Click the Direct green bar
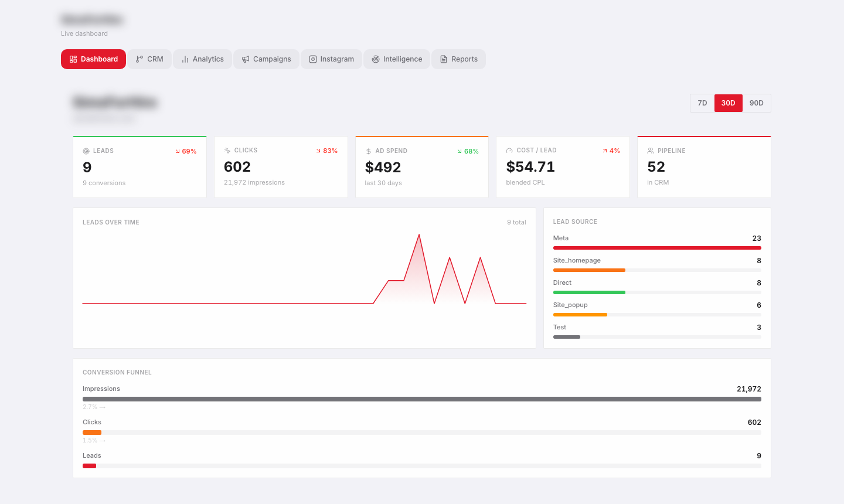The width and height of the screenshot is (844, 504). tap(589, 292)
